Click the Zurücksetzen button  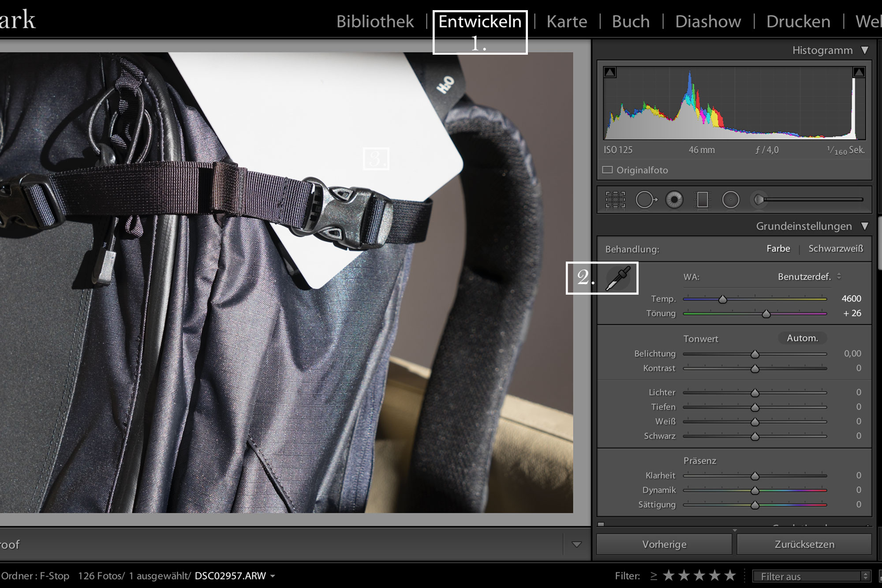804,544
